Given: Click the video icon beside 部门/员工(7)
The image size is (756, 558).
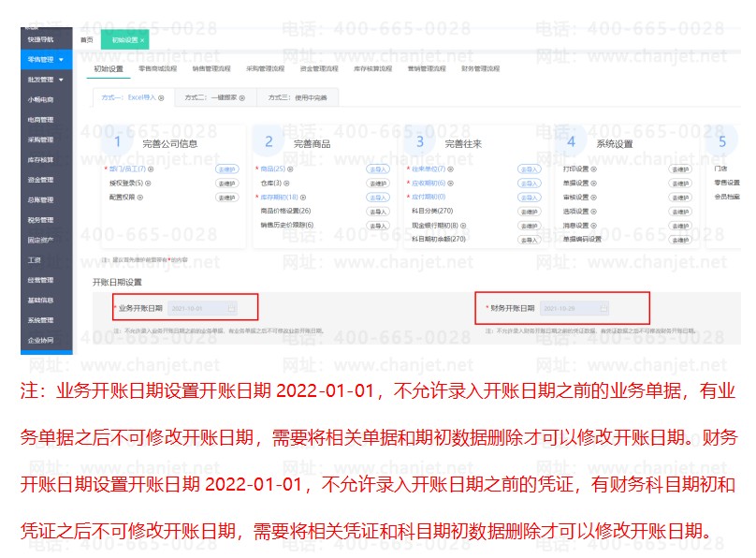Looking at the screenshot, I should 151,169.
